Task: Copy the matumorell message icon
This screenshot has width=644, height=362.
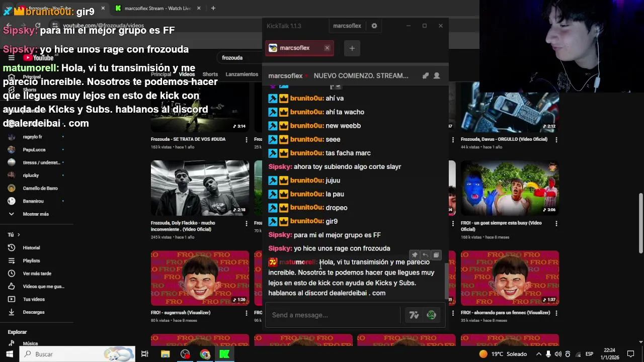Action: [x=436, y=255]
